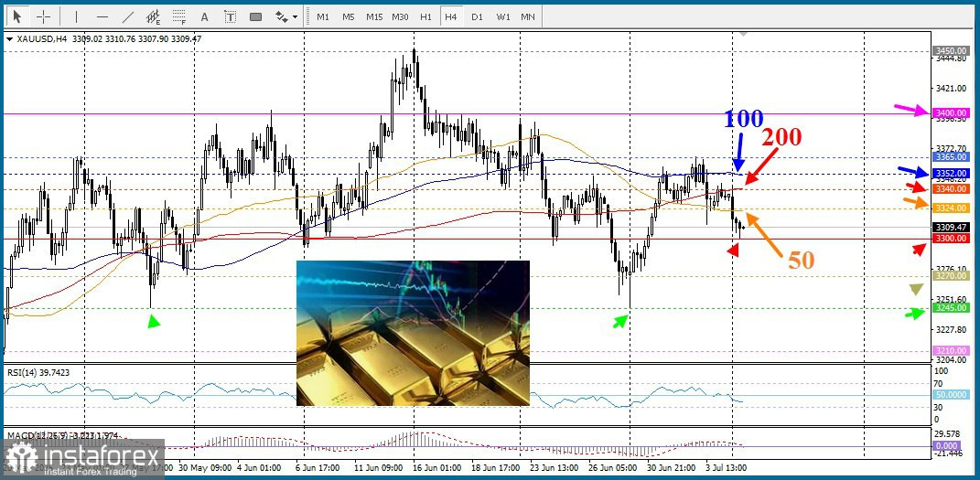Click the current price 3309.47 label

[x=951, y=228]
